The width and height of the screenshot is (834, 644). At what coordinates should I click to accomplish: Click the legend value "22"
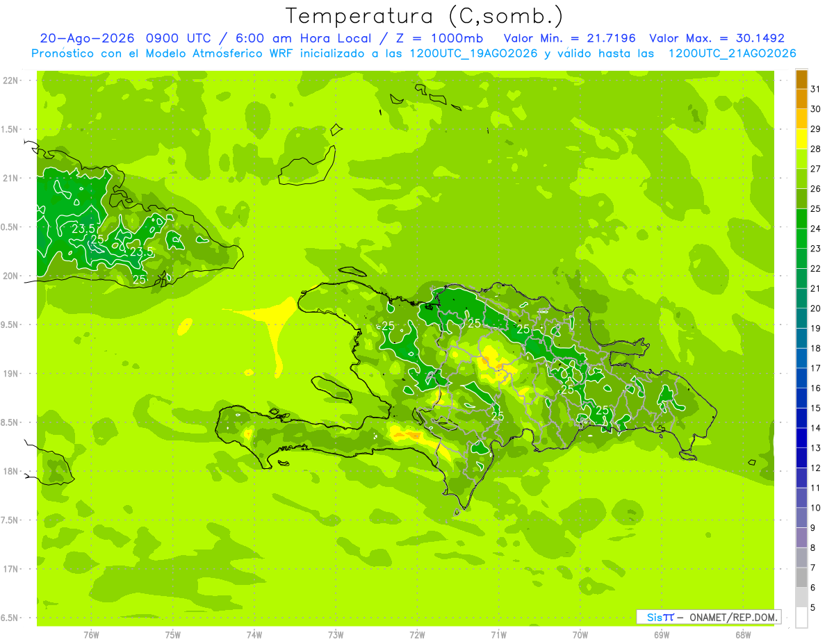(x=816, y=269)
